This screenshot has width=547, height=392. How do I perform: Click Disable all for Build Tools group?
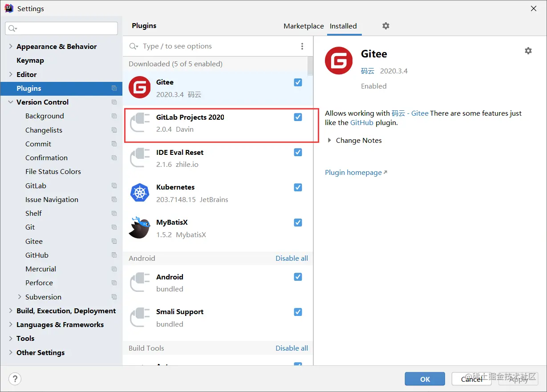[292, 348]
